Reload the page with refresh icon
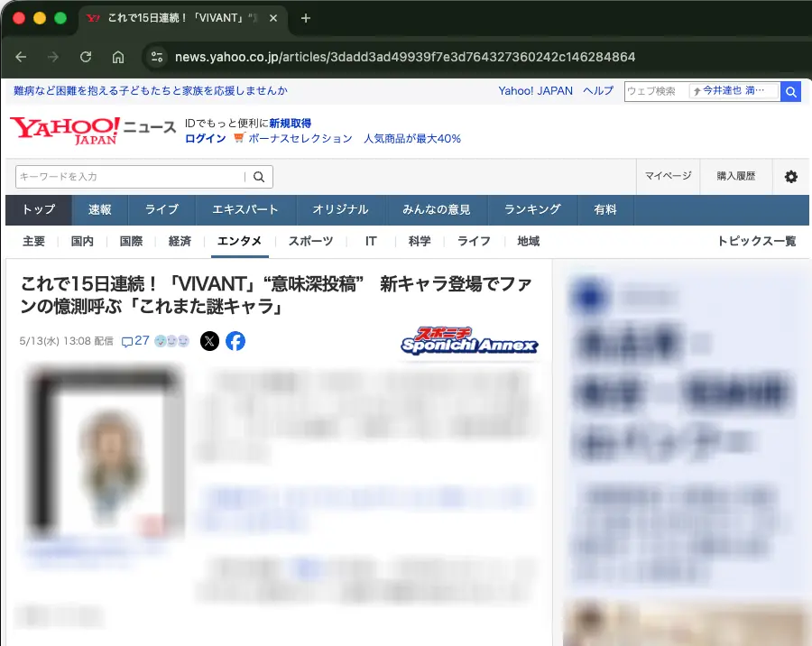812x646 pixels. click(x=86, y=57)
